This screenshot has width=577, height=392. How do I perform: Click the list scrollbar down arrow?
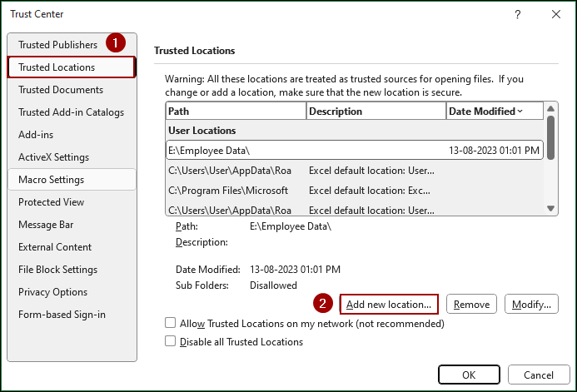(550, 209)
